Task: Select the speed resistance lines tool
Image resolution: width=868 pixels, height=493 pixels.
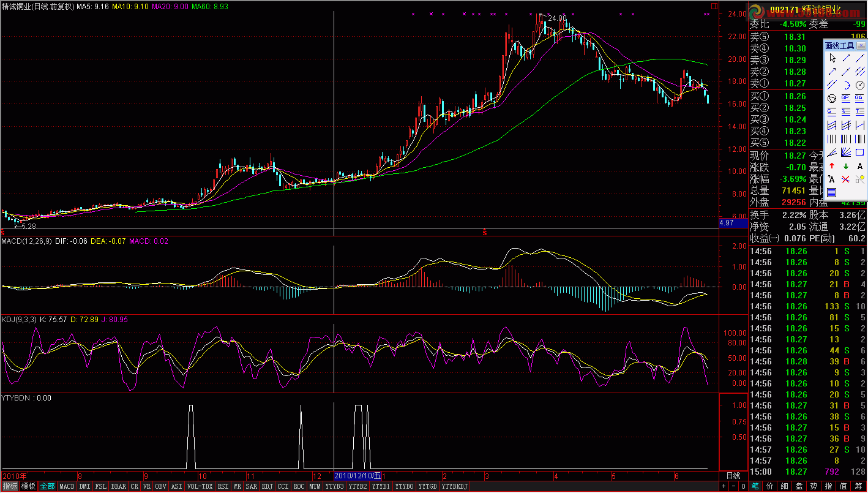Action: click(832, 152)
